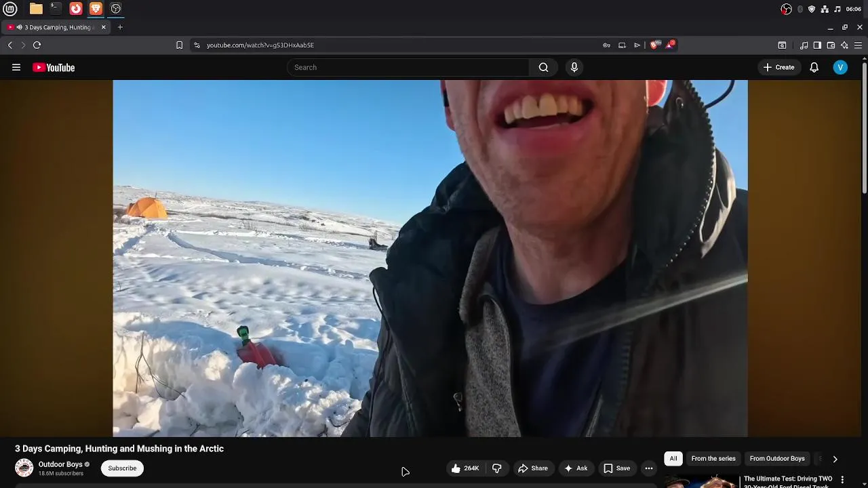Reload the current page
The height and width of the screenshot is (488, 868).
[x=37, y=45]
